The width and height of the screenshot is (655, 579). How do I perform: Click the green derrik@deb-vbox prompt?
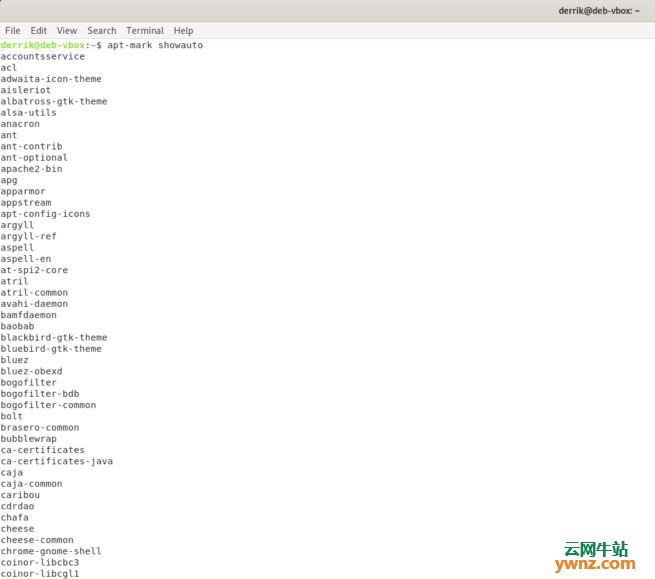43,45
